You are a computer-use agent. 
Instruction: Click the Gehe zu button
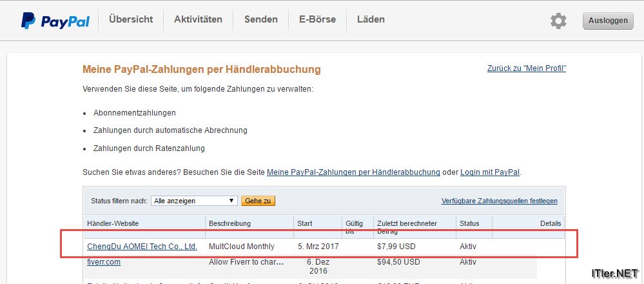point(258,201)
